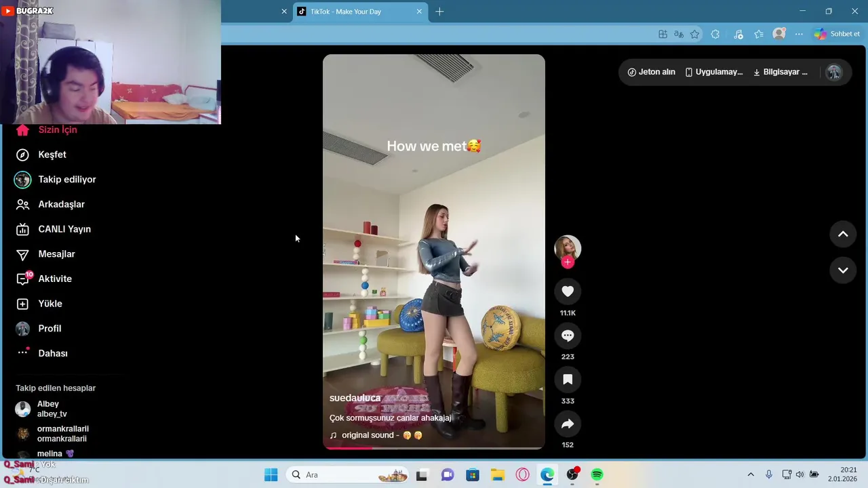This screenshot has width=868, height=488.
Task: Open File Explorer from taskbar
Action: click(498, 474)
